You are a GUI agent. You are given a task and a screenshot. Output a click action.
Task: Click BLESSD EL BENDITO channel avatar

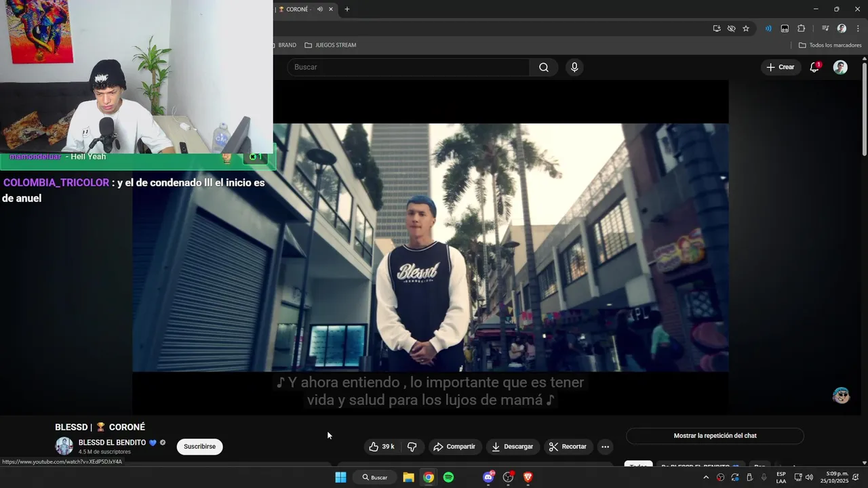64,446
